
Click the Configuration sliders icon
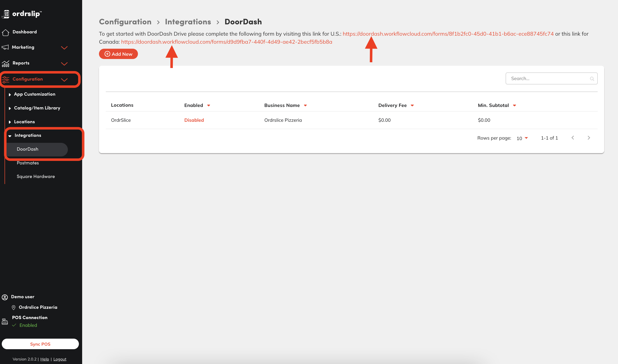pyautogui.click(x=6, y=79)
